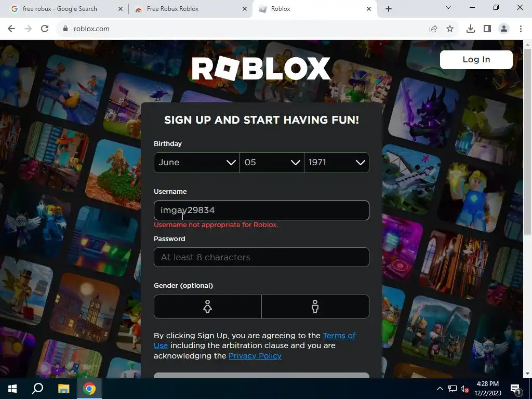Select the female gender icon

(208, 307)
